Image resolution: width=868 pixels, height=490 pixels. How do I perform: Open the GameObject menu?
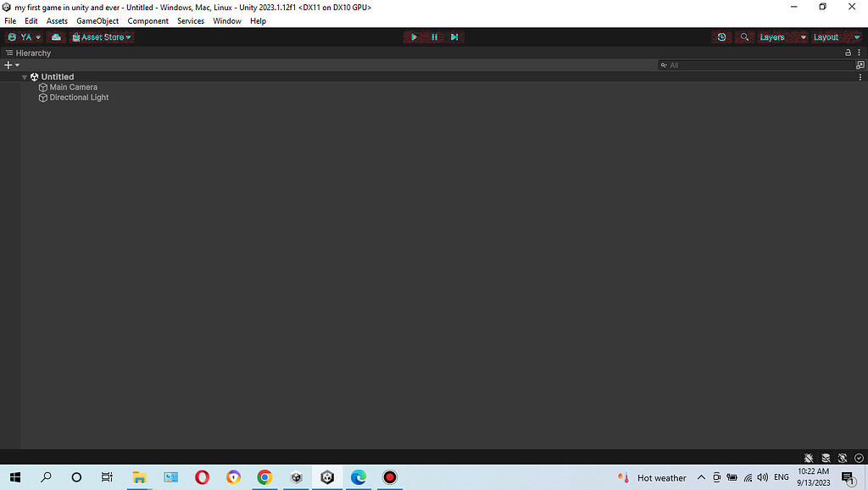pyautogui.click(x=97, y=20)
